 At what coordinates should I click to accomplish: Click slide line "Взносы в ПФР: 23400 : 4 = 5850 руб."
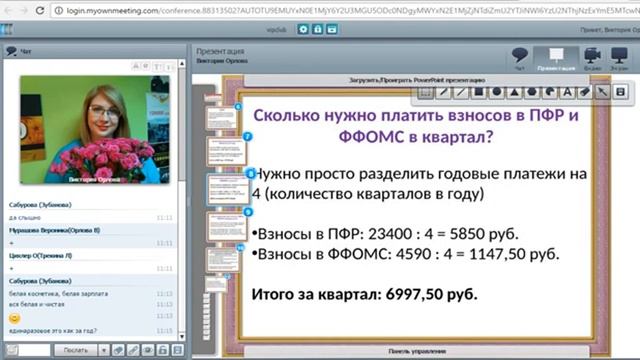[x=385, y=234]
